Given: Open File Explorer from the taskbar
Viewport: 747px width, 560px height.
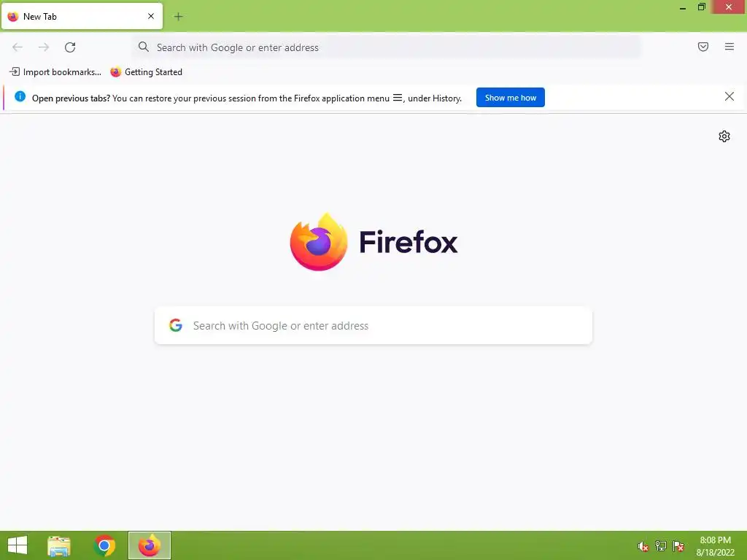Looking at the screenshot, I should 59,545.
